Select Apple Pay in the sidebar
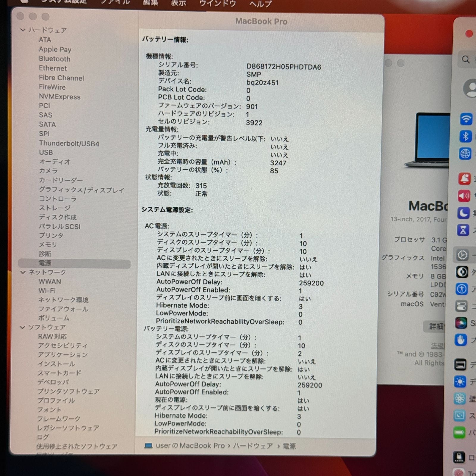 [x=55, y=49]
